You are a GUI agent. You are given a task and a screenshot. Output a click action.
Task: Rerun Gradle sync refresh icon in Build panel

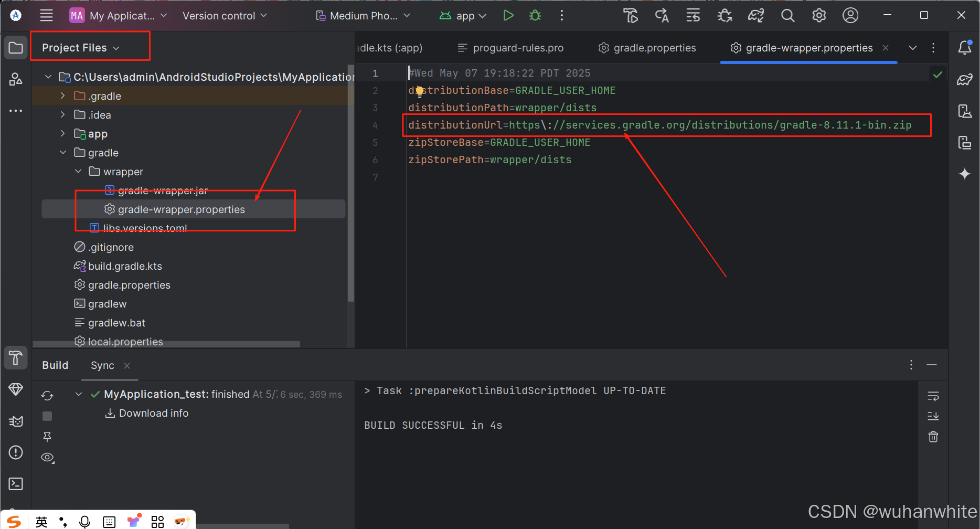47,396
